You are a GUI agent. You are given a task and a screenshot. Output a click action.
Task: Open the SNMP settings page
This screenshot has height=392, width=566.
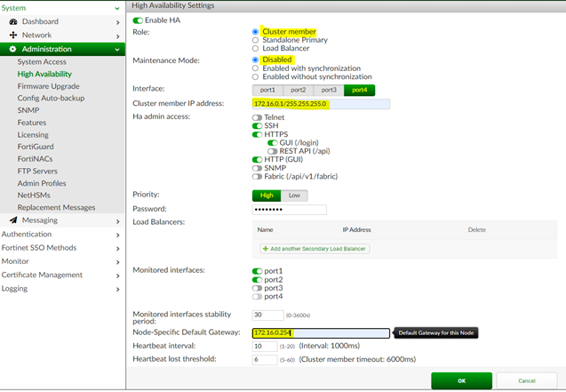(x=28, y=110)
